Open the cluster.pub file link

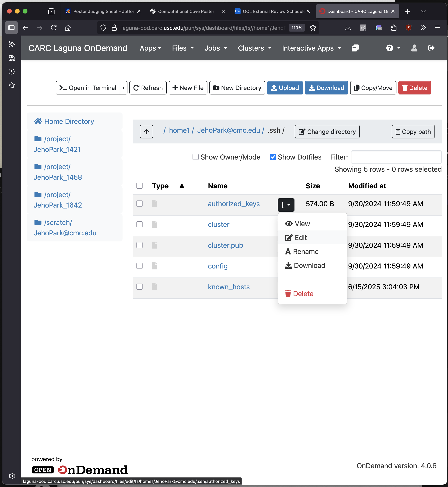pyautogui.click(x=225, y=245)
